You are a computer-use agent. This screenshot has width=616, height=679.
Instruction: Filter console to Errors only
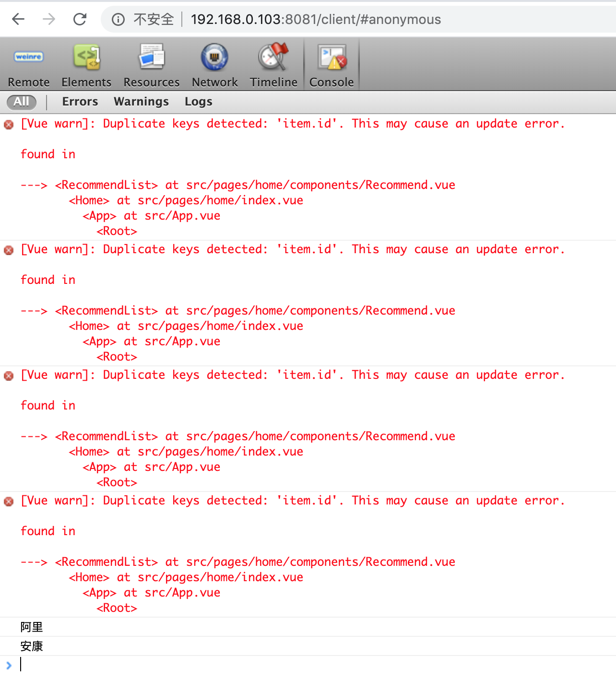(x=80, y=102)
